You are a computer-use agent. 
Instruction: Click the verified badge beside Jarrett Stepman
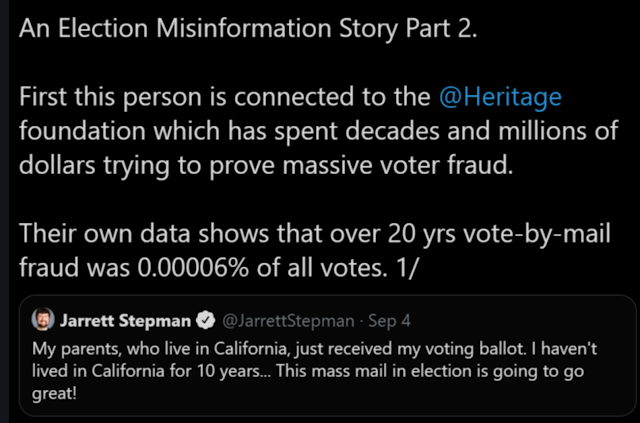[206, 321]
